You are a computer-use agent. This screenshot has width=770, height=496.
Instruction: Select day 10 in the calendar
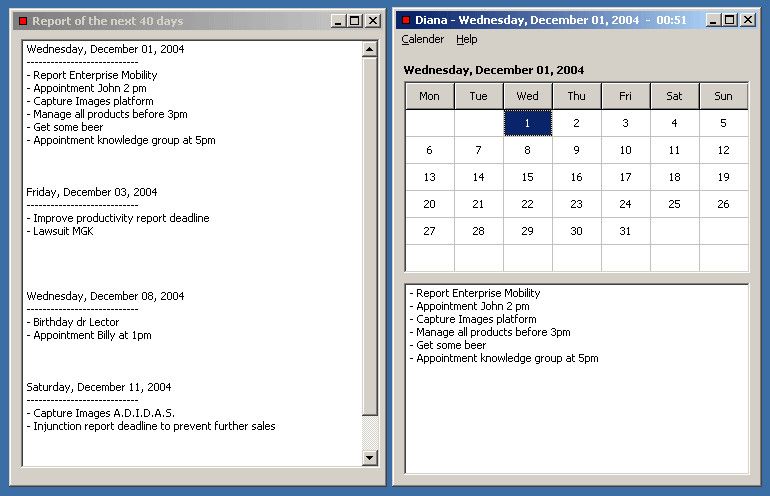(626, 150)
